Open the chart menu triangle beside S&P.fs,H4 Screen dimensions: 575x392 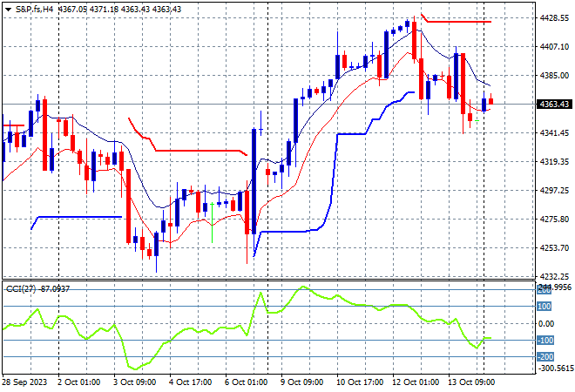(8, 10)
